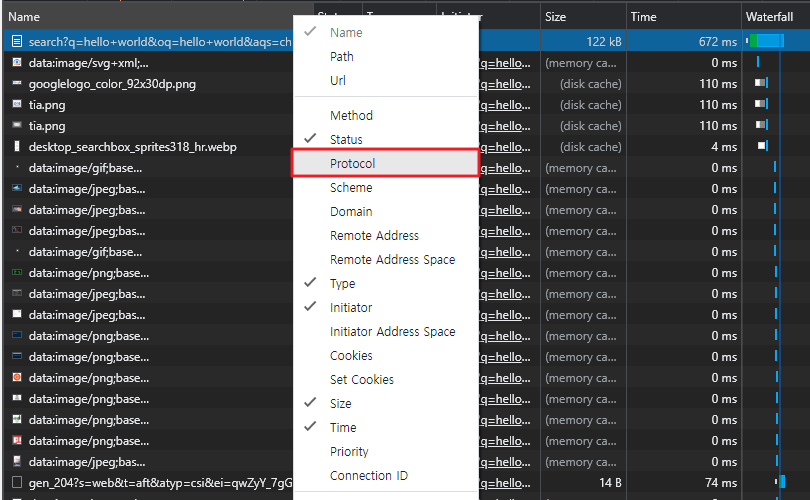Uncheck the Name column option

[385, 33]
